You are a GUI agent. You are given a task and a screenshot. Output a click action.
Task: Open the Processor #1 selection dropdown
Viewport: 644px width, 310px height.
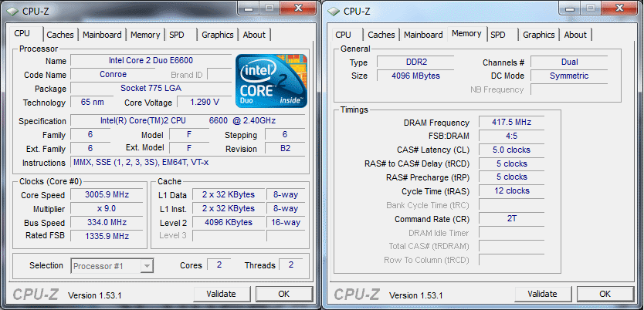tap(113, 266)
